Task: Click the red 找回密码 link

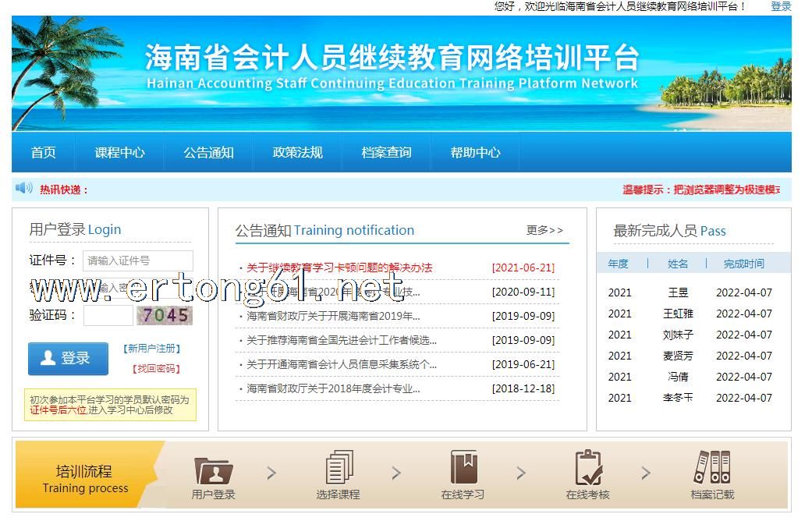Action: (x=156, y=369)
